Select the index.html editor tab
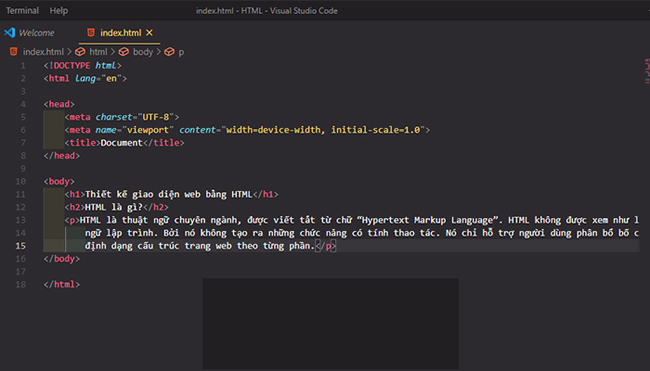 [x=120, y=33]
